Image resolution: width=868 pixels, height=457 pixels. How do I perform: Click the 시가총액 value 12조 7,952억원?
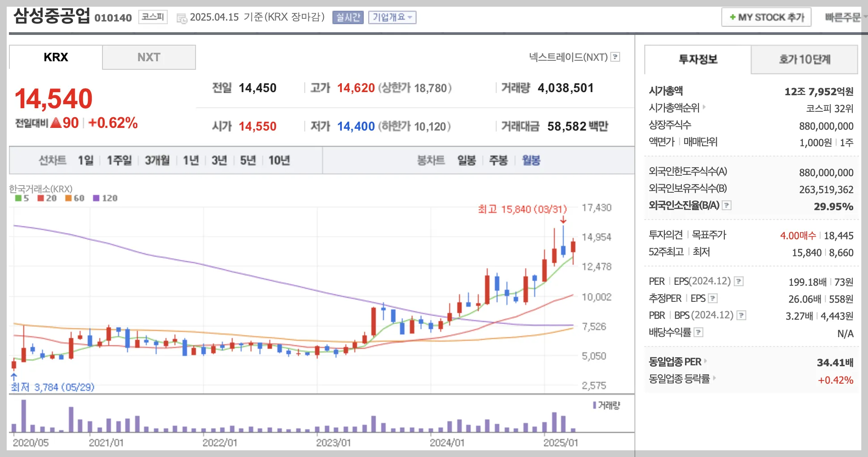(819, 92)
